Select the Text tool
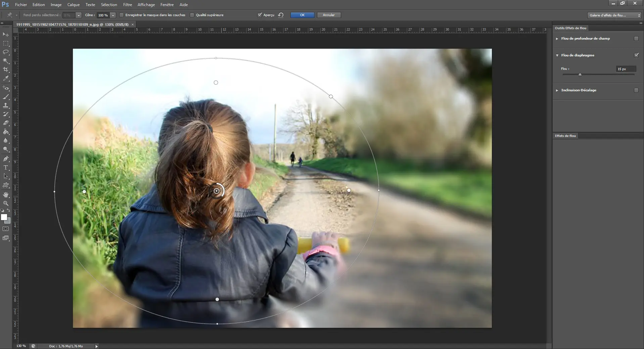This screenshot has width=644, height=349. (6, 167)
